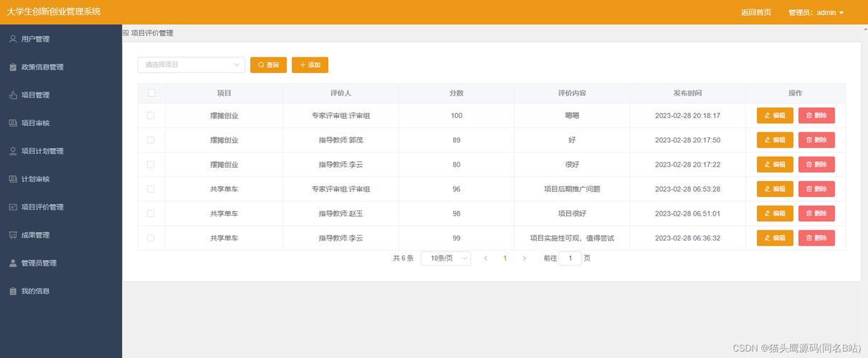Click the 添加 add button
Screen dimensions: 868x358
click(310, 65)
